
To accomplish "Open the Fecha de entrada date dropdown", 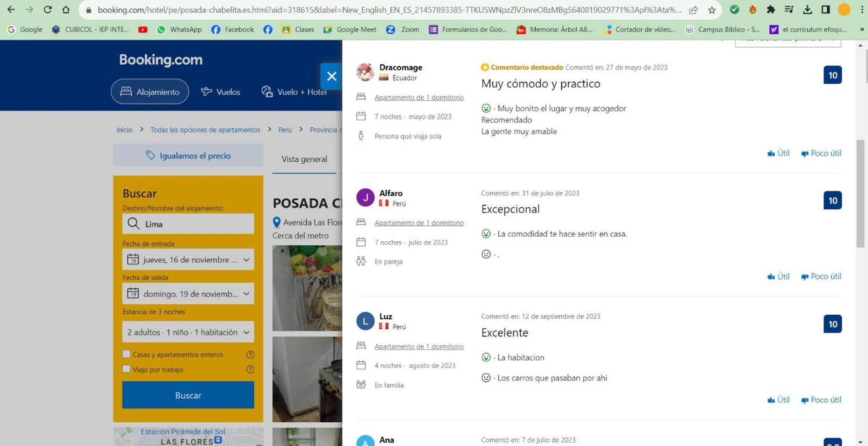I will click(x=188, y=259).
